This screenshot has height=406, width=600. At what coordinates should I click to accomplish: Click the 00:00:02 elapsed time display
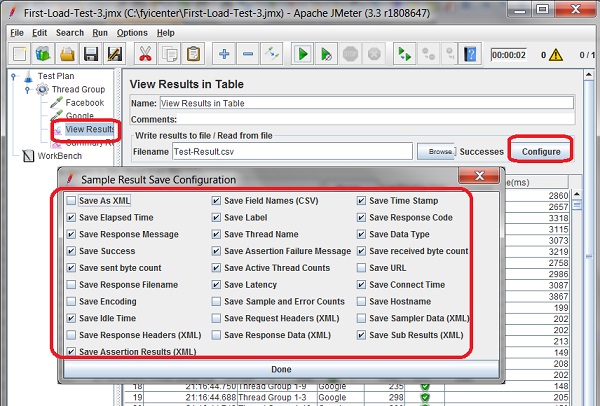(509, 55)
